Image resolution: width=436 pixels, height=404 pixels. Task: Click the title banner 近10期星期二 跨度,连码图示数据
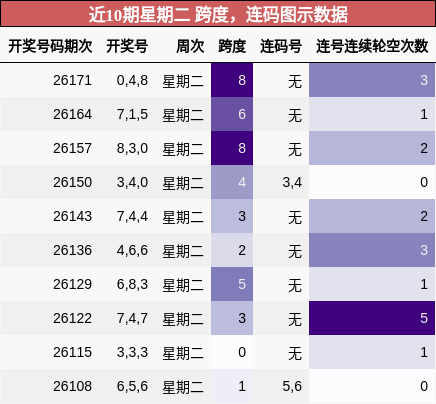tap(218, 14)
